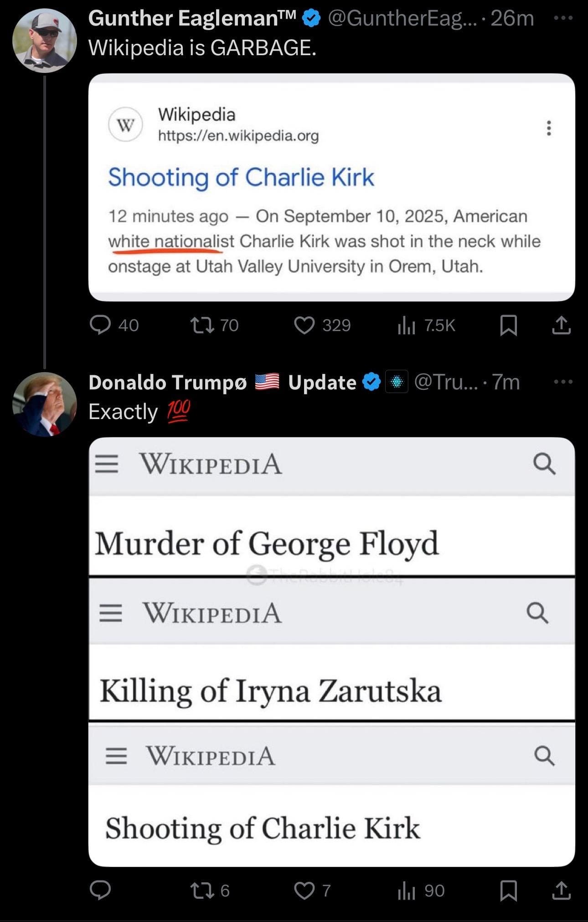Open Gunther Eagleman's profile picture
This screenshot has width=588, height=922.
[44, 41]
